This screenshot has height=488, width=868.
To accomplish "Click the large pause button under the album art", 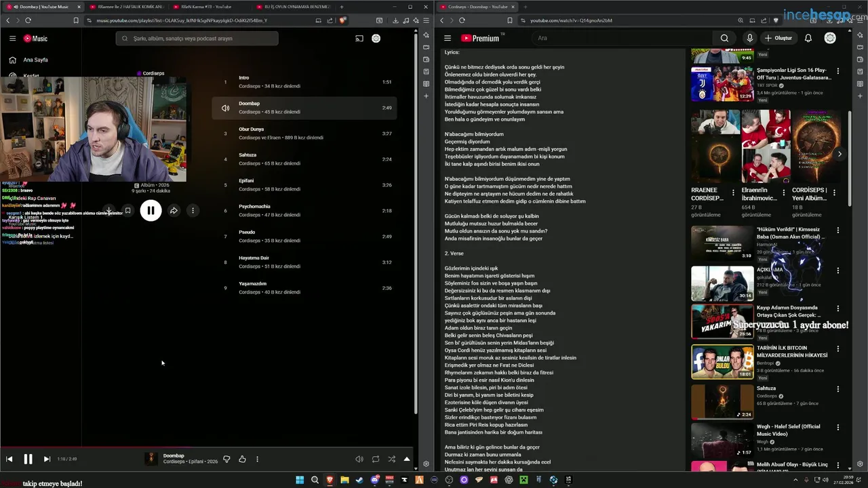I will tap(151, 211).
